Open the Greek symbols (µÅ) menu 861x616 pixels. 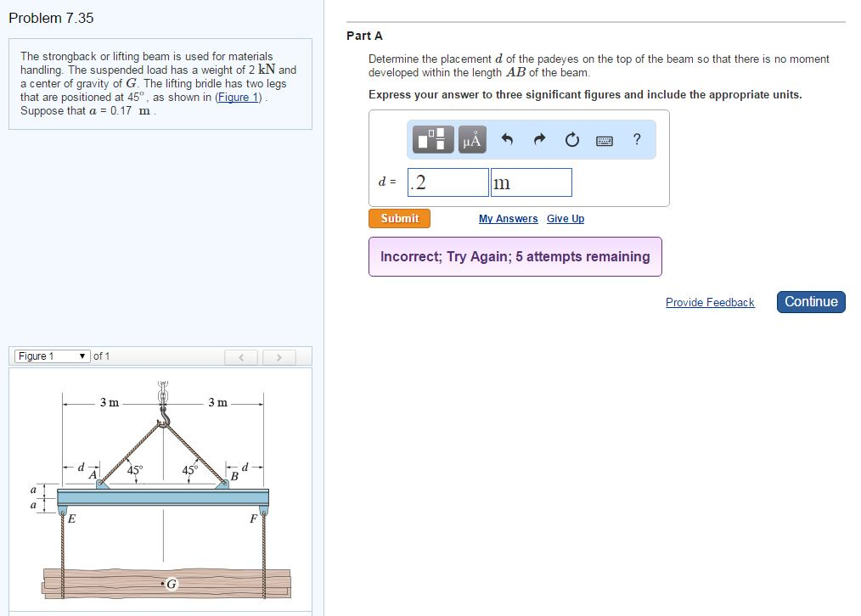pos(472,140)
